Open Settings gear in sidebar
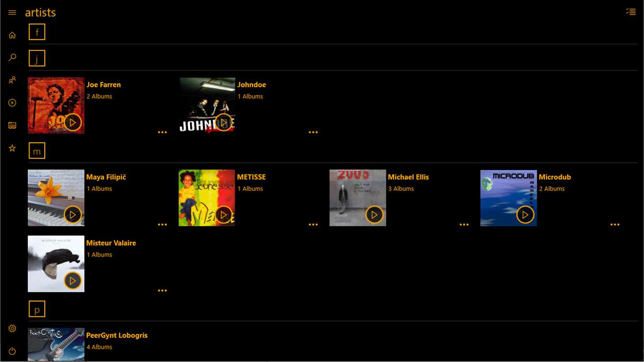644x362 pixels. pos(12,328)
